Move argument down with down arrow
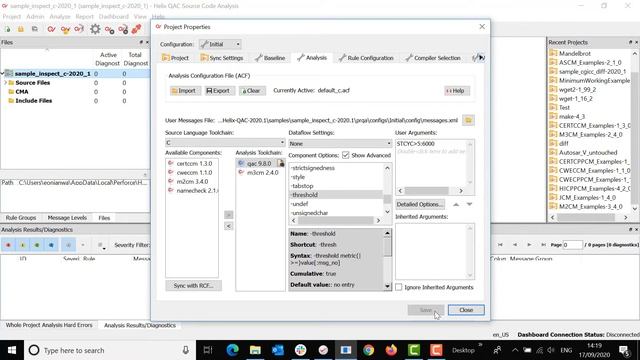 pyautogui.click(x=469, y=204)
